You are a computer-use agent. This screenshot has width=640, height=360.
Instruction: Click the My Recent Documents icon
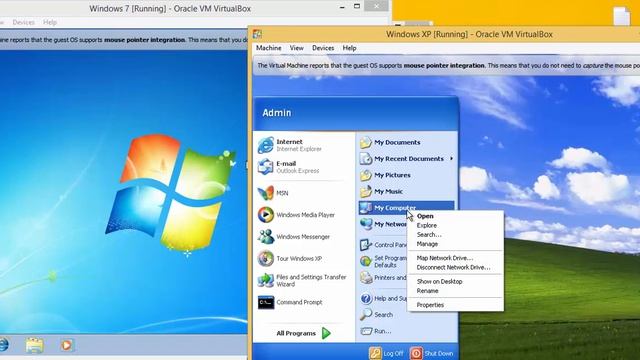(x=366, y=159)
